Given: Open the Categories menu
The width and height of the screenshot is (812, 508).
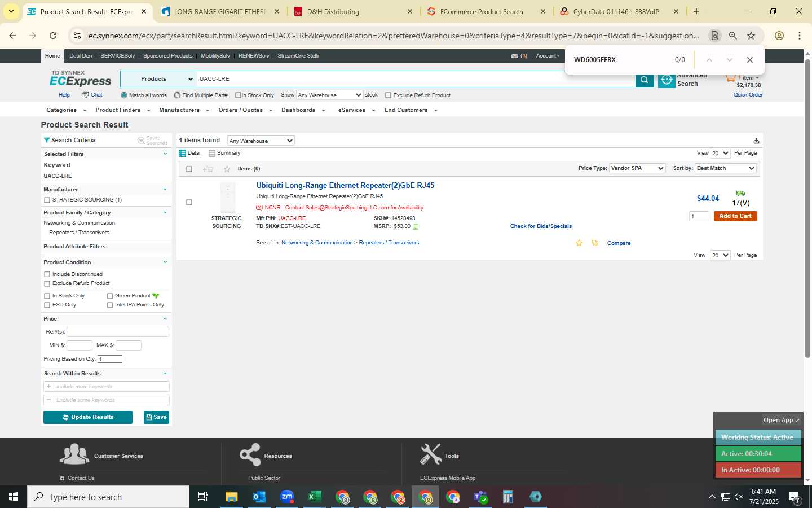Looking at the screenshot, I should point(66,110).
